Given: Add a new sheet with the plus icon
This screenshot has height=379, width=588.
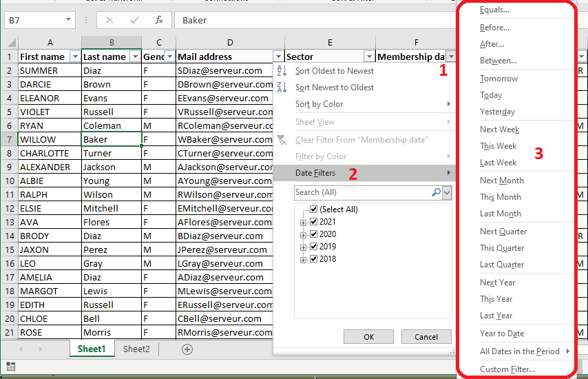Looking at the screenshot, I should point(187,349).
